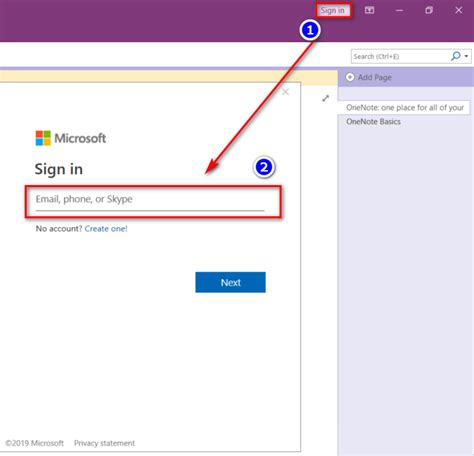Click Sign in in the OneNote title bar
The image size is (474, 456).
(x=333, y=11)
